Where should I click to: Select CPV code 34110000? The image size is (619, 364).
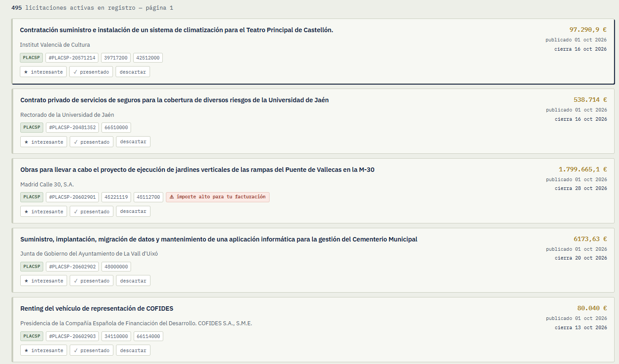click(116, 336)
